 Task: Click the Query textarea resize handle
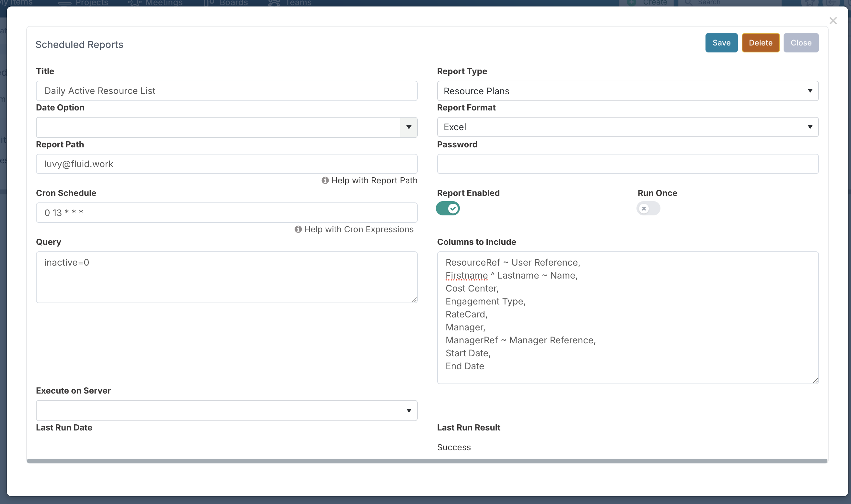[414, 300]
